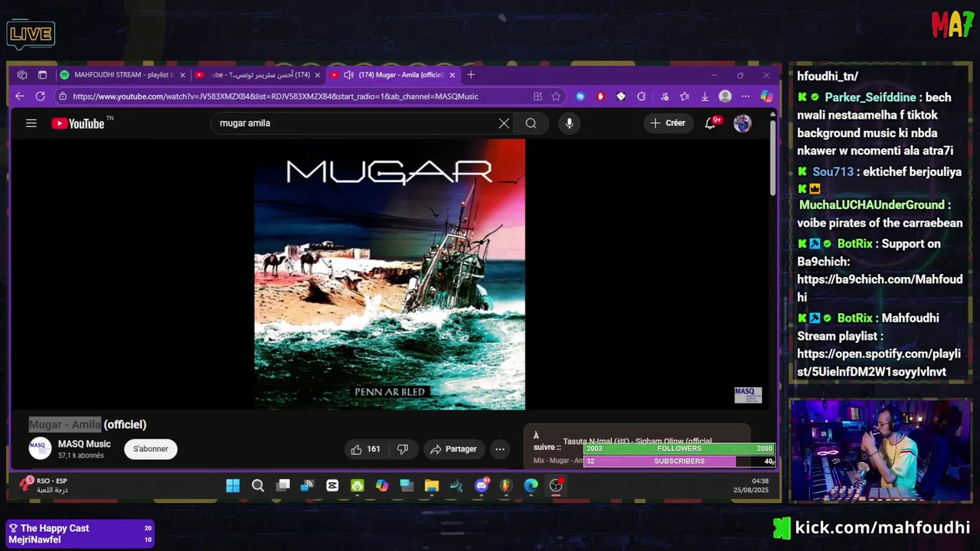Click the Mugar album art video player
Image resolution: width=980 pixels, height=551 pixels.
(x=390, y=274)
